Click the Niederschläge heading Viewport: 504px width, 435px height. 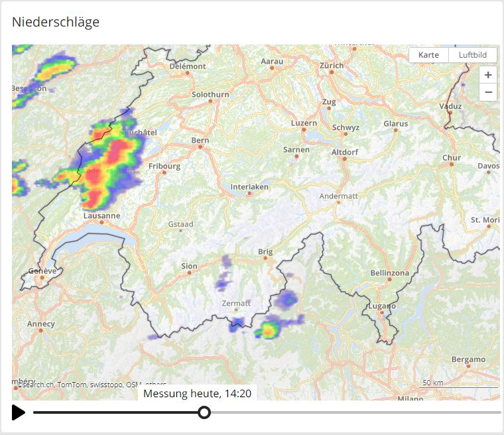click(x=56, y=22)
